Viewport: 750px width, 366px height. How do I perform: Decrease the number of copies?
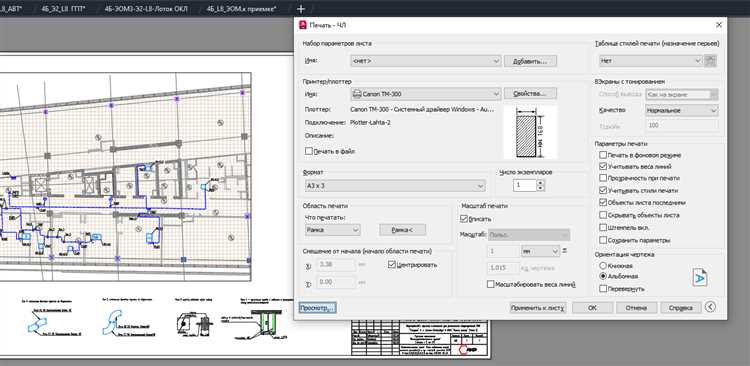coord(540,189)
